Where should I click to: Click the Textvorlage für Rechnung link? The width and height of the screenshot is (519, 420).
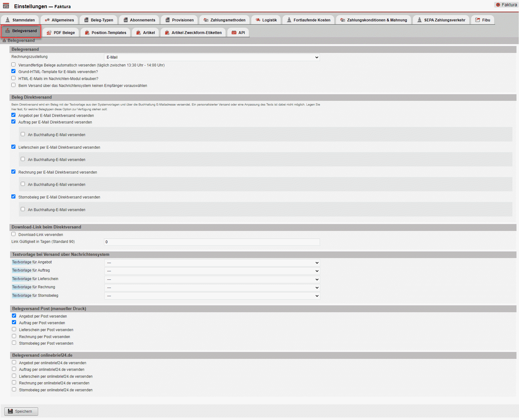click(22, 287)
